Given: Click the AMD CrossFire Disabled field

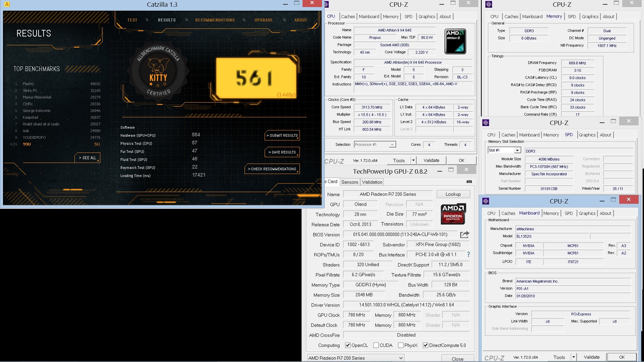Looking at the screenshot, I should 406,335.
